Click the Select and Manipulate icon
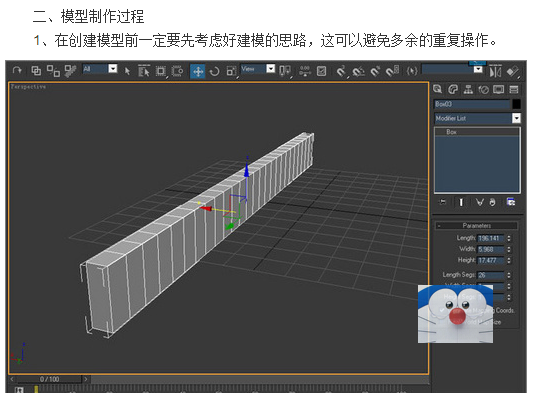This screenshot has width=543, height=393. pyautogui.click(x=304, y=71)
